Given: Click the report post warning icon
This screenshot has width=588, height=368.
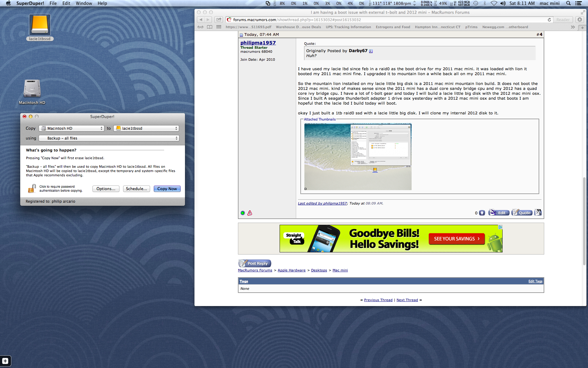Looking at the screenshot, I should (250, 213).
